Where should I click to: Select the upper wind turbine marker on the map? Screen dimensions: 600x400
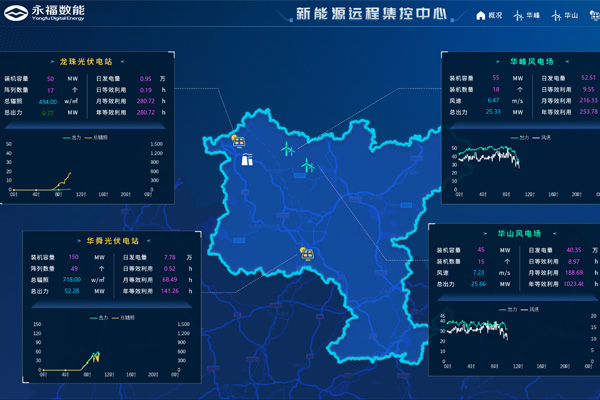(x=287, y=148)
